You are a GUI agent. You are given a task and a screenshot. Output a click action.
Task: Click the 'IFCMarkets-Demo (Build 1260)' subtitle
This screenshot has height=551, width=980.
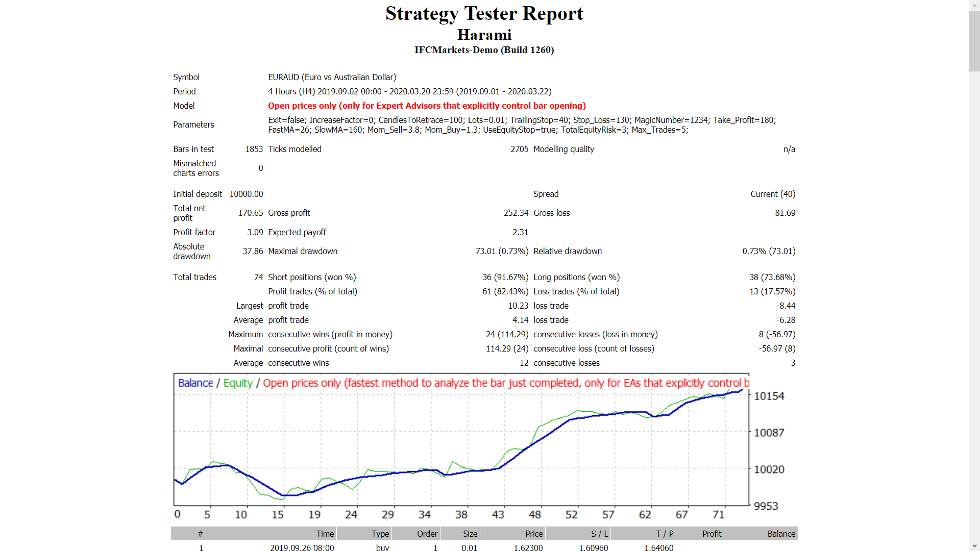(x=484, y=50)
